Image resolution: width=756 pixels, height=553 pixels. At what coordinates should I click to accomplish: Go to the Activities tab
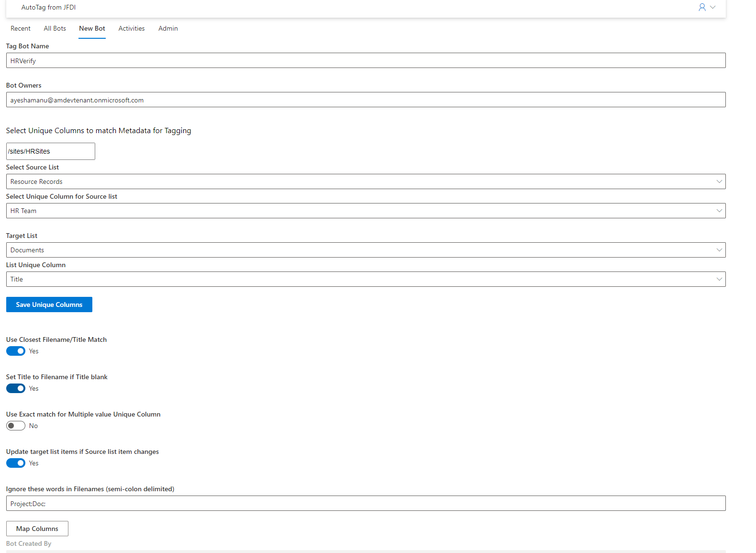point(132,28)
